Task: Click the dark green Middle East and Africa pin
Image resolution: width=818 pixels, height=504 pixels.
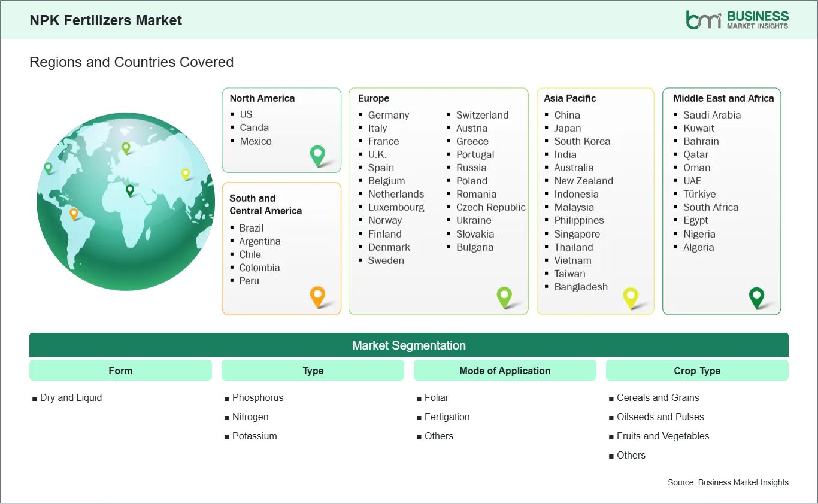Action: 757,297
